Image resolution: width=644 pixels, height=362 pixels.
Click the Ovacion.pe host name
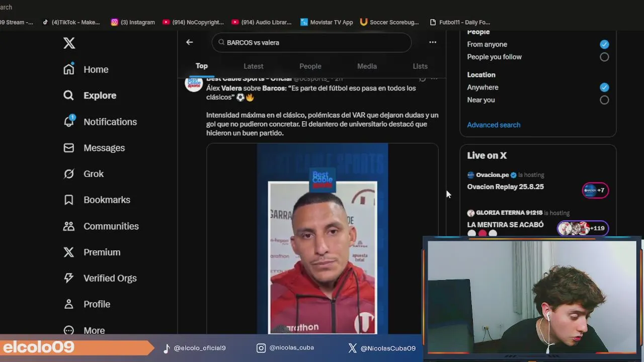(492, 175)
